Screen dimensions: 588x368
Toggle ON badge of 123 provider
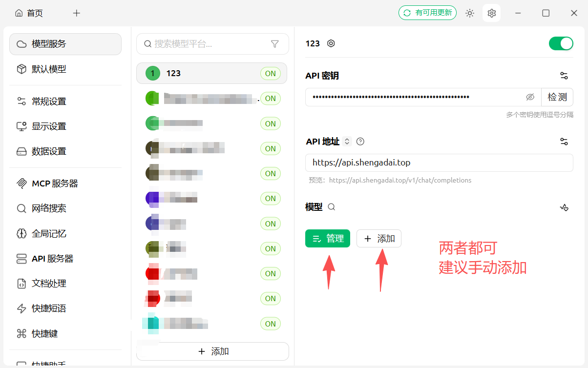[271, 74]
